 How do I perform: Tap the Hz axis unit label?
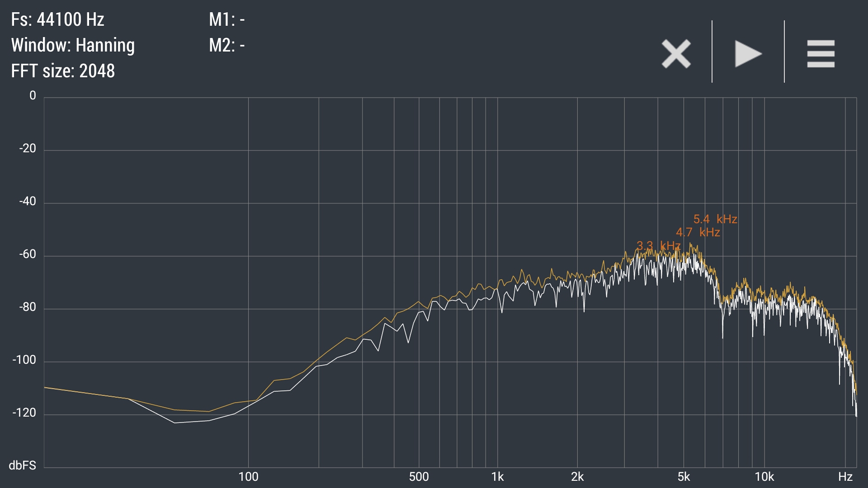(845, 477)
